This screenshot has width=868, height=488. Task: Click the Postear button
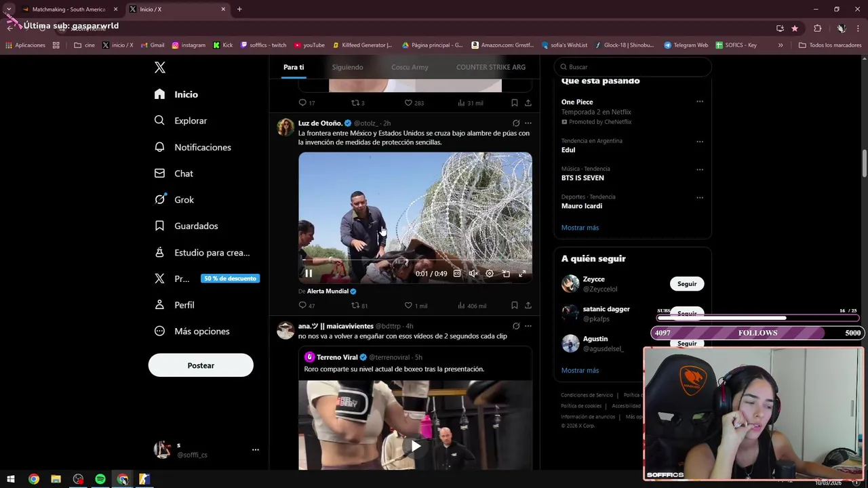pyautogui.click(x=201, y=365)
